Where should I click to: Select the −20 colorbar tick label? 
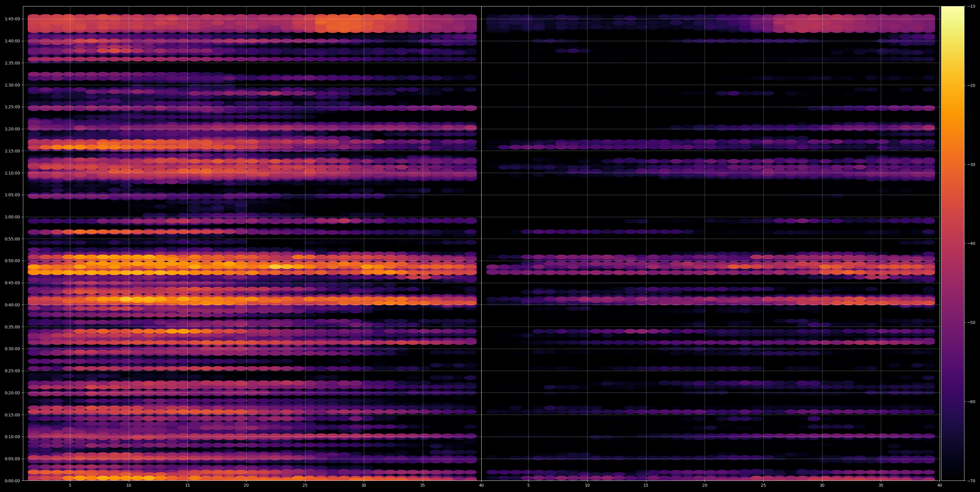click(x=971, y=85)
